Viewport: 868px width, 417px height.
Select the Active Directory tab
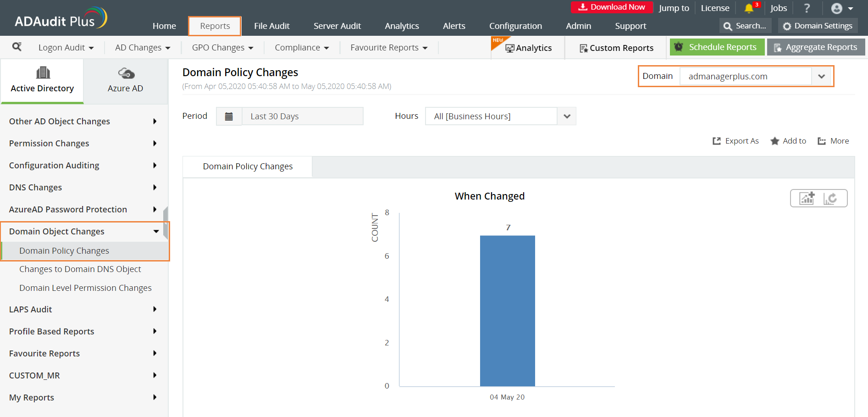(42, 81)
